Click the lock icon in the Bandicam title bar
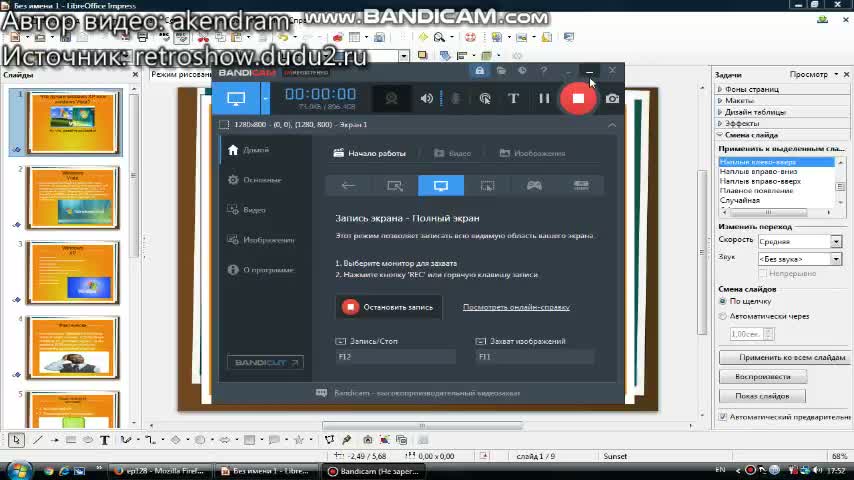 479,71
